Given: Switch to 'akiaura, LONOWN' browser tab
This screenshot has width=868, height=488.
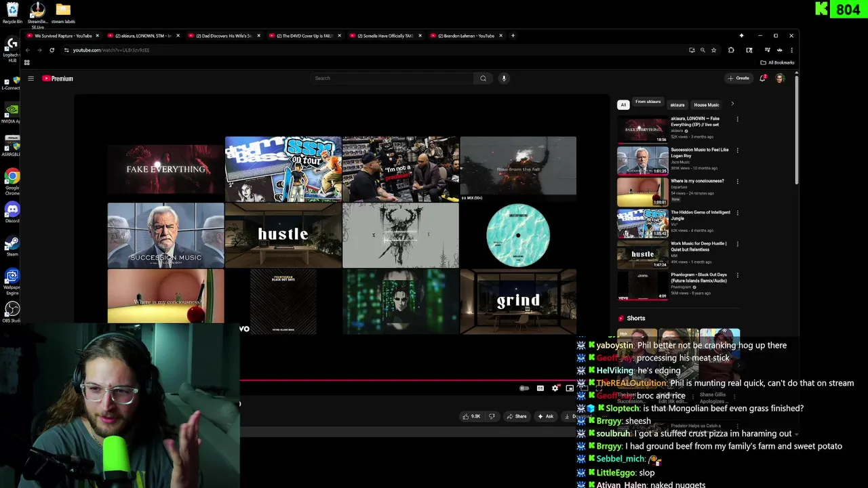Looking at the screenshot, I should (143, 36).
